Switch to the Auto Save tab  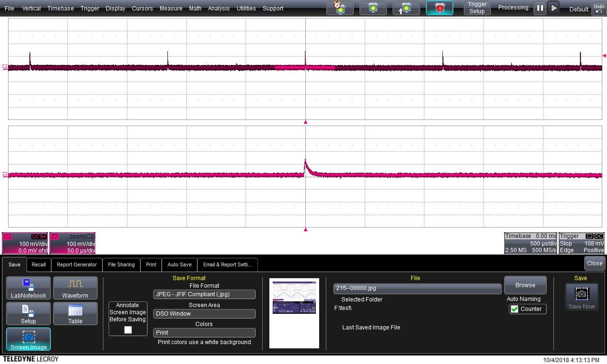pos(179,264)
